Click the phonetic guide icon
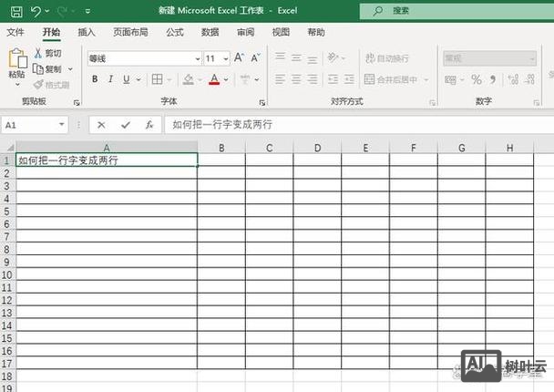Image resolution: width=554 pixels, height=392 pixels. pos(245,79)
